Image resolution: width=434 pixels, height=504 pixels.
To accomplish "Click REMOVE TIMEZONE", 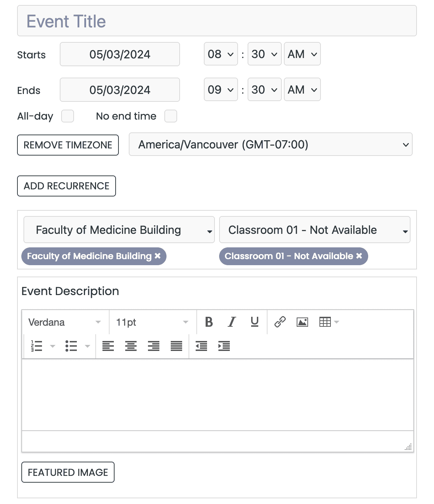I will [x=68, y=145].
